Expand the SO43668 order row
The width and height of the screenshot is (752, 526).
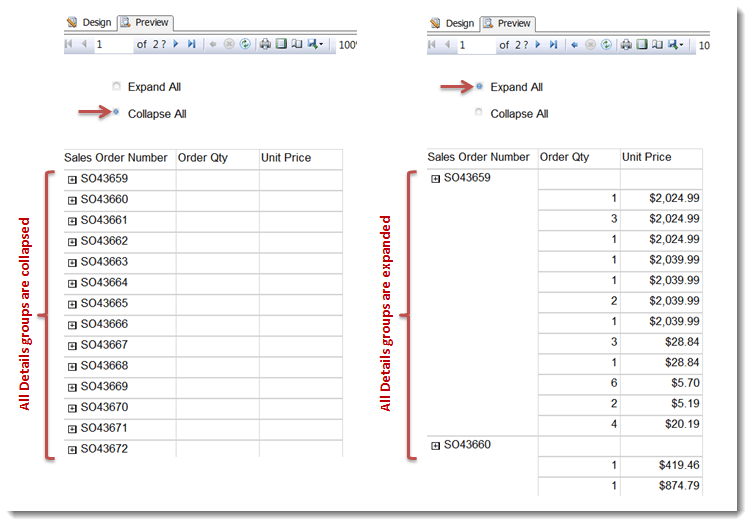click(x=72, y=366)
